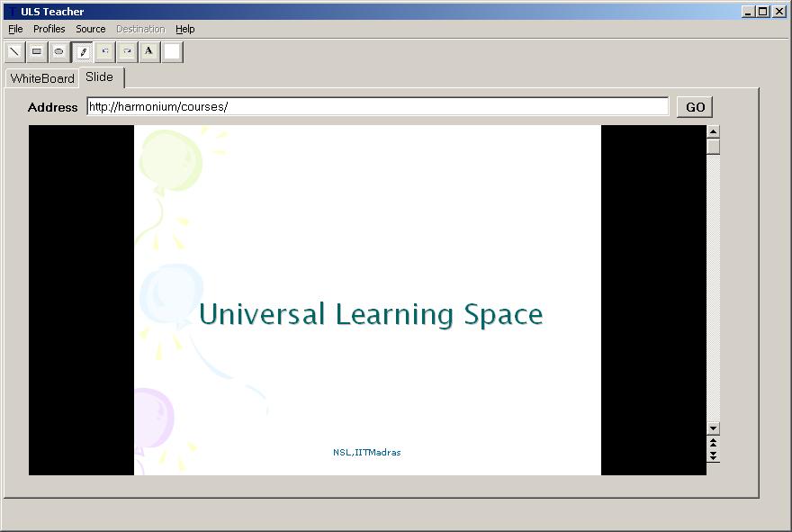Select the Text 'A' tool
Image resolution: width=792 pixels, height=532 pixels.
pyautogui.click(x=149, y=52)
